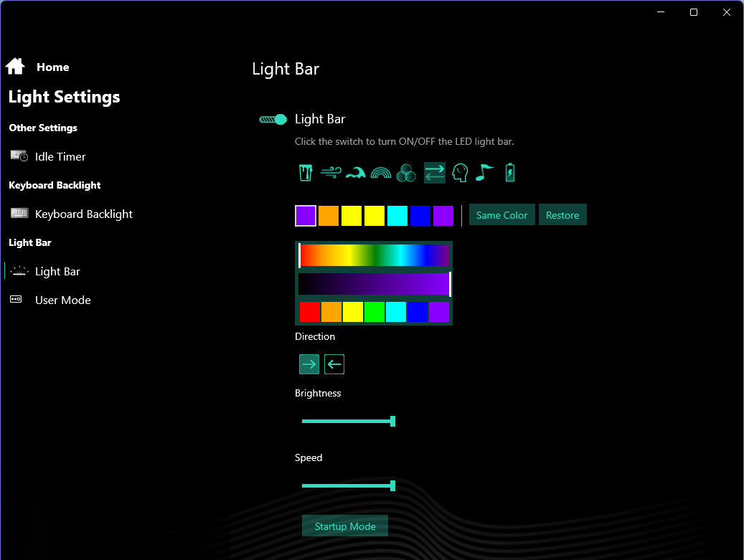Open the User Mode page
Screen dimensions: 744x560
(62, 300)
